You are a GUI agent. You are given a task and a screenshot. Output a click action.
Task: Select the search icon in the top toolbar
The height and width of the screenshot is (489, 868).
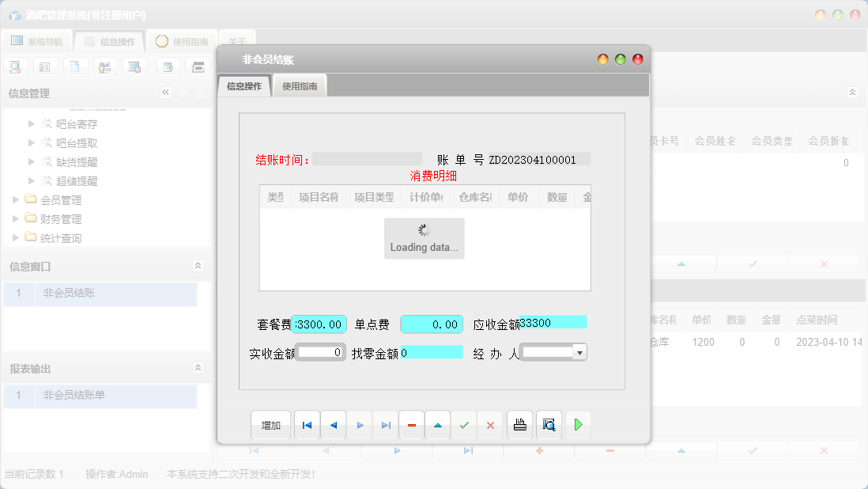click(15, 66)
